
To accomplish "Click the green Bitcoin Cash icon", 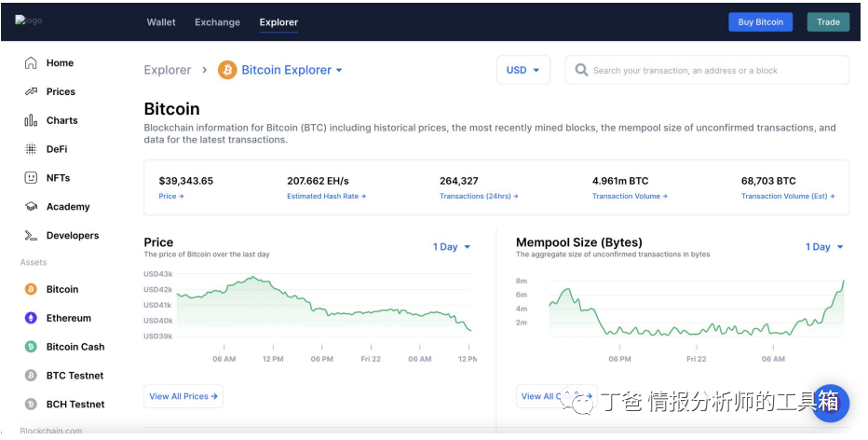I will (x=31, y=347).
